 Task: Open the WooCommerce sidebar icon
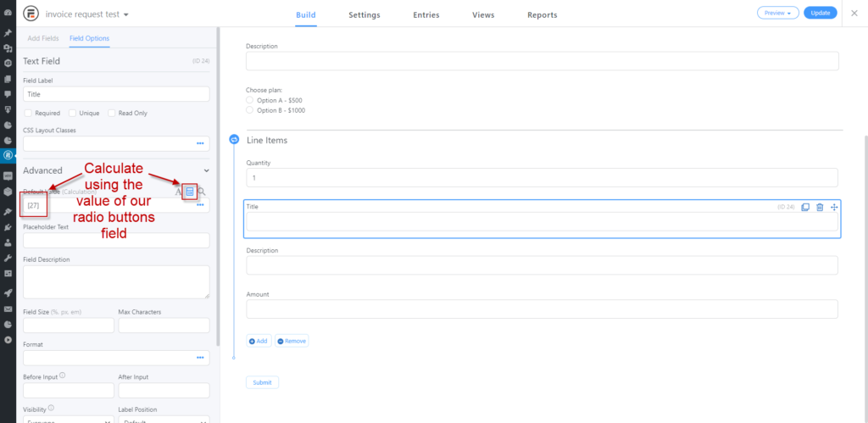[x=8, y=176]
